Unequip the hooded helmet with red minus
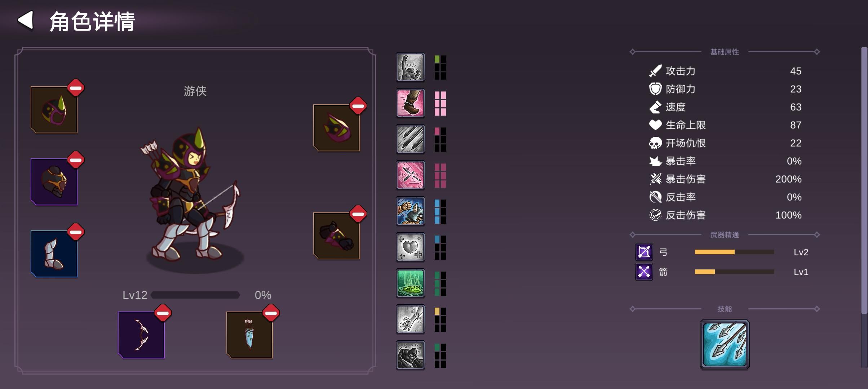Screen dimensions: 868x389 pos(76,88)
